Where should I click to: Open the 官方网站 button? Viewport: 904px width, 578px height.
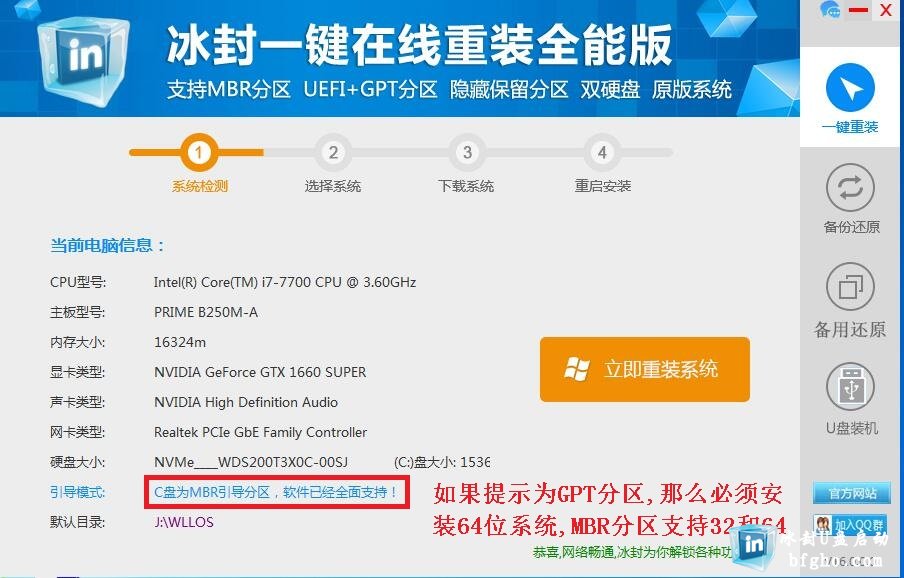tap(852, 494)
